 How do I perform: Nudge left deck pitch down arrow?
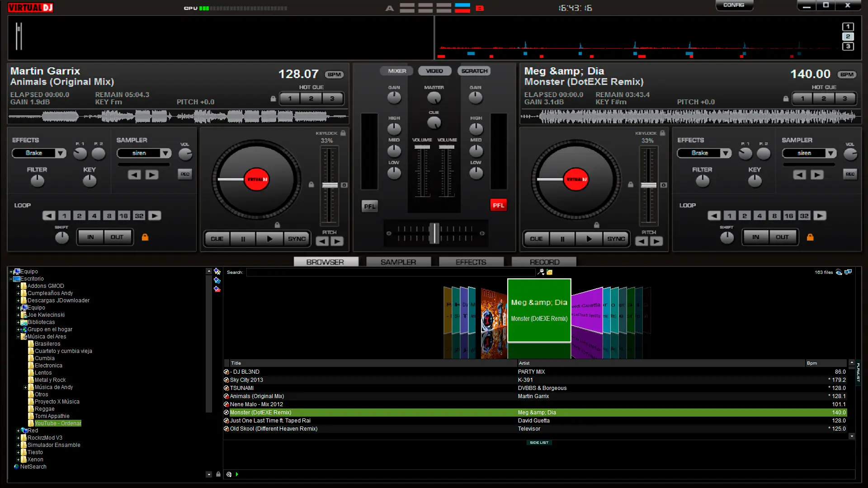pos(322,241)
